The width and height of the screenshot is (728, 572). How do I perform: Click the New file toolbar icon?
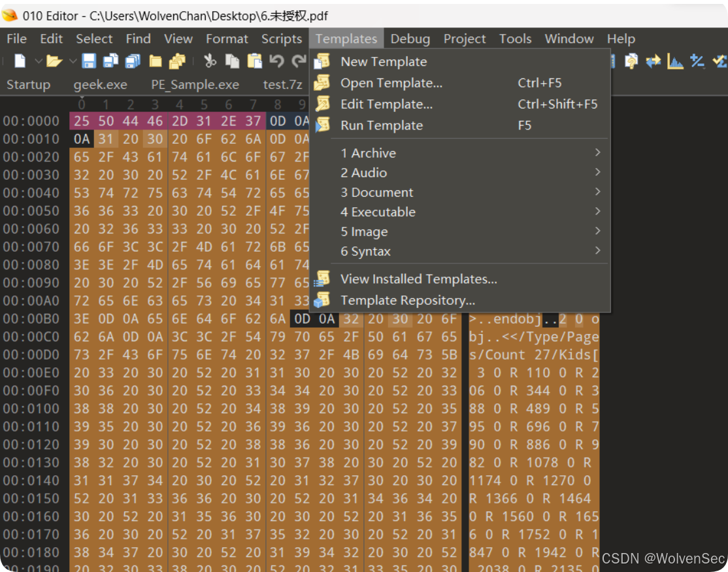click(x=20, y=61)
